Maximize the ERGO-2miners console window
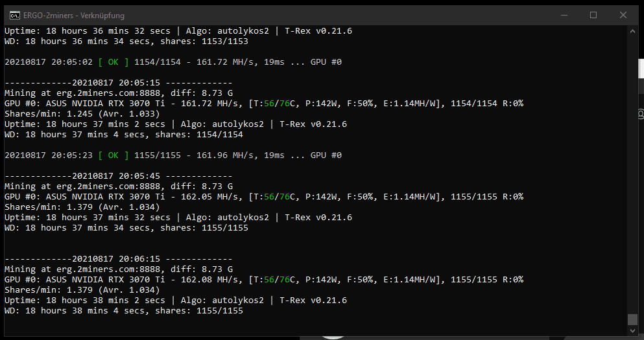644x340 pixels. (x=593, y=15)
